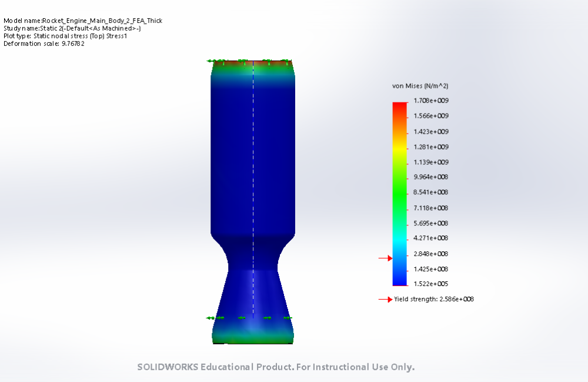Image resolution: width=588 pixels, height=382 pixels.
Task: Click the von Mises color legend bar
Action: click(x=400, y=194)
